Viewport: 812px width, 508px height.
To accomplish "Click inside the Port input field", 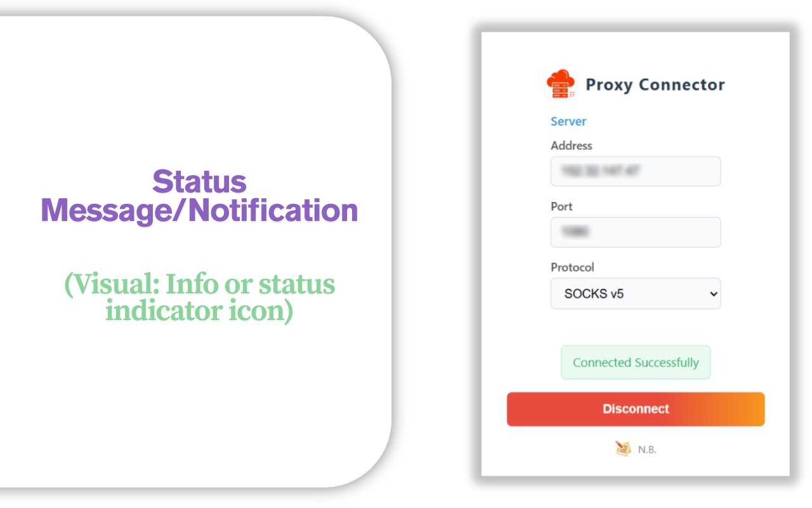I will 636,232.
